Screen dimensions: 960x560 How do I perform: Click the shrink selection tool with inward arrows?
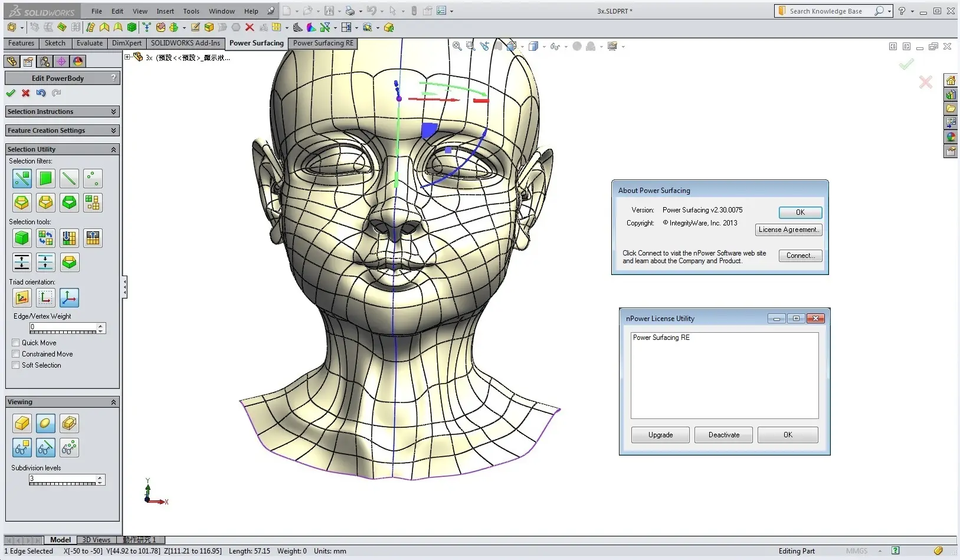[45, 262]
